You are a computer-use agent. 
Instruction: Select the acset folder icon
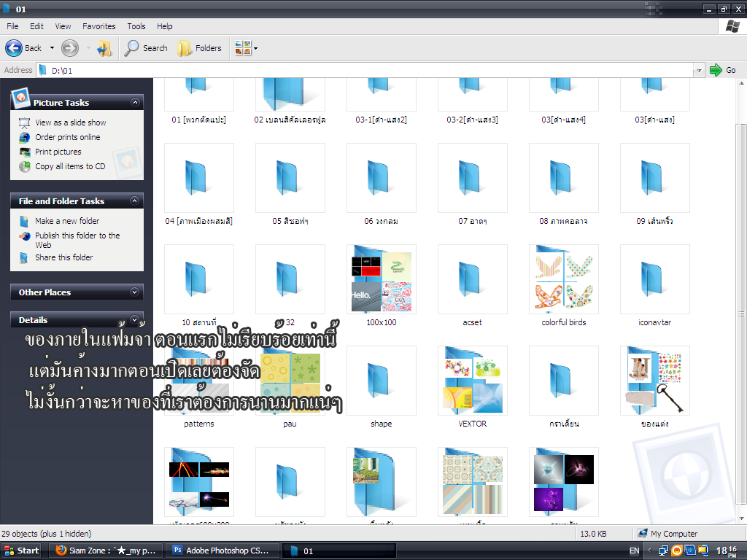(x=473, y=279)
